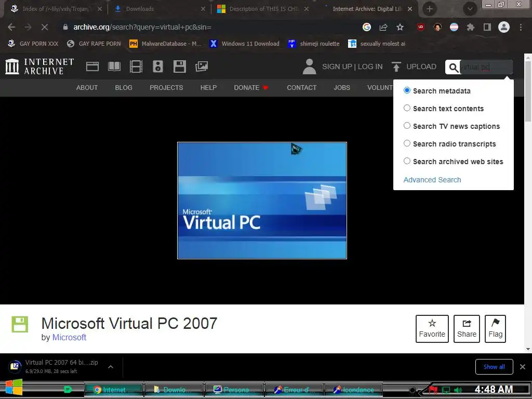The image size is (532, 399).
Task: Close the downloads bar
Action: (523, 367)
